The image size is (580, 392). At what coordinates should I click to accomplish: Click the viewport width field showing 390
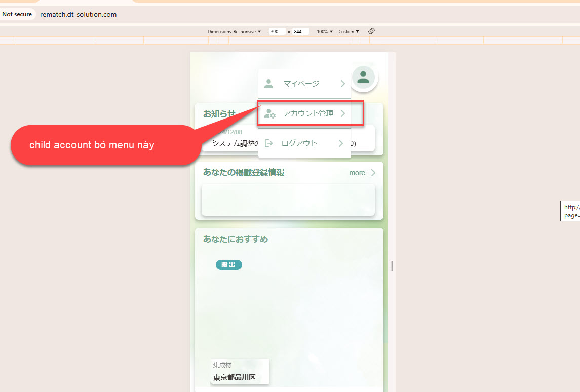[x=277, y=31]
